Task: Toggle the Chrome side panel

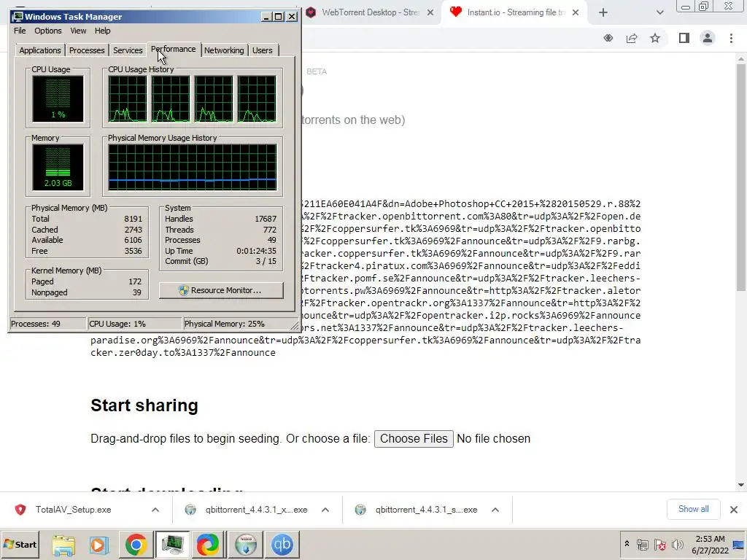Action: tap(684, 38)
